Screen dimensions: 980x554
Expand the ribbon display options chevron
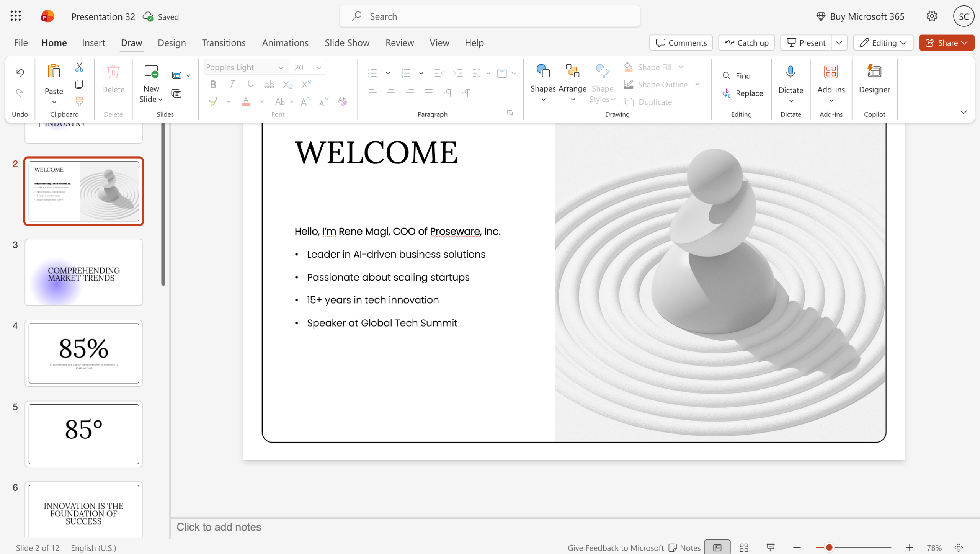tap(964, 112)
